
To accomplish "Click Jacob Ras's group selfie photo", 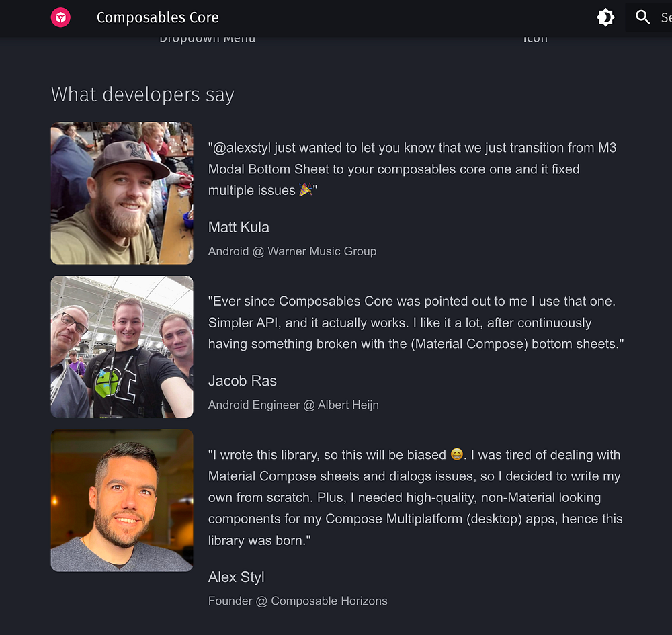I will [122, 347].
